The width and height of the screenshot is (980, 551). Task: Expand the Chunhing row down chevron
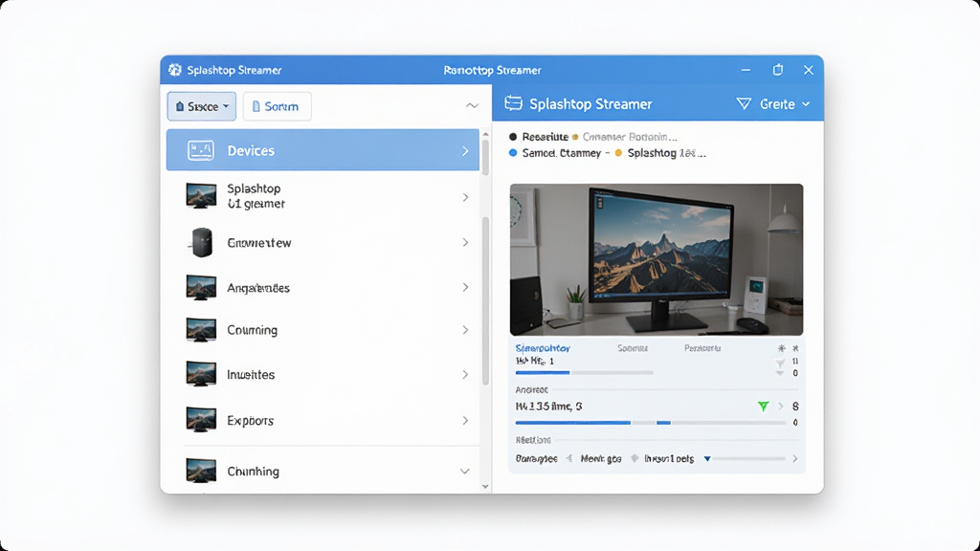click(x=465, y=471)
